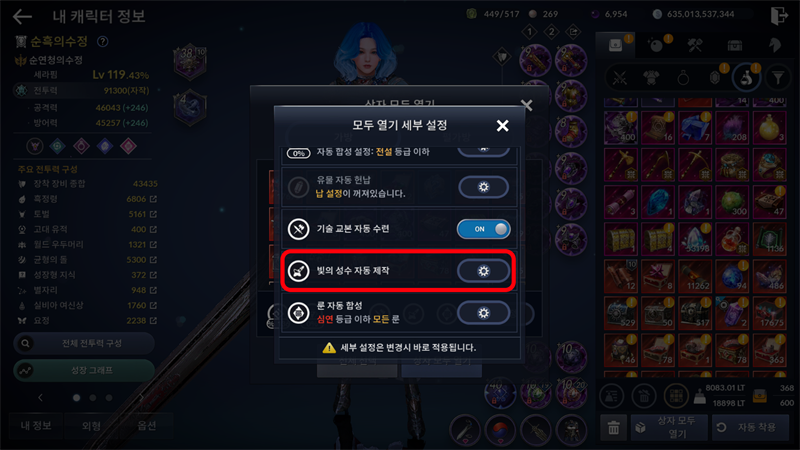Image resolution: width=800 pixels, height=450 pixels.
Task: Select the potion category inventory tab
Action: 746,78
